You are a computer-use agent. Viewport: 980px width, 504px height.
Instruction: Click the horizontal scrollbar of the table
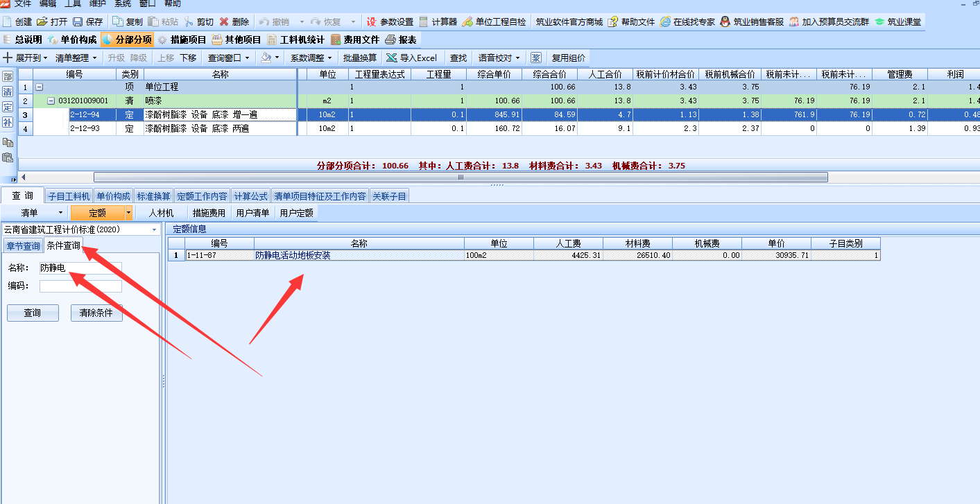point(461,177)
